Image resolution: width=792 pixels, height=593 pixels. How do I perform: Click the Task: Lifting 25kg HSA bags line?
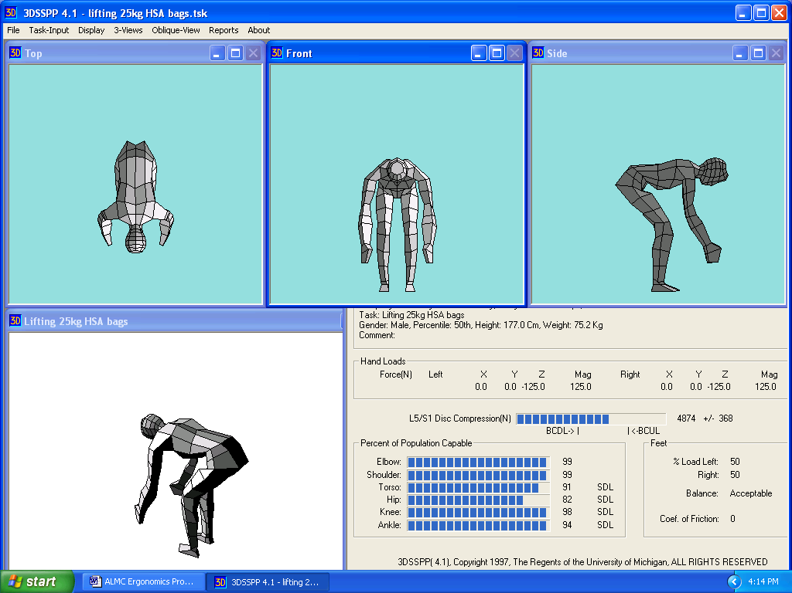412,315
